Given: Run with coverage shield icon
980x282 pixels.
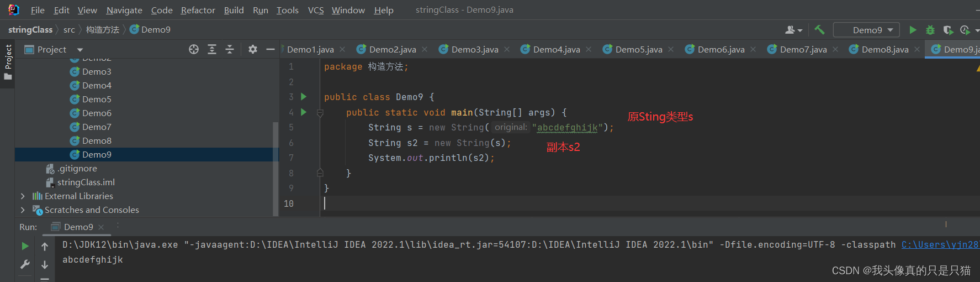Looking at the screenshot, I should click(x=948, y=30).
